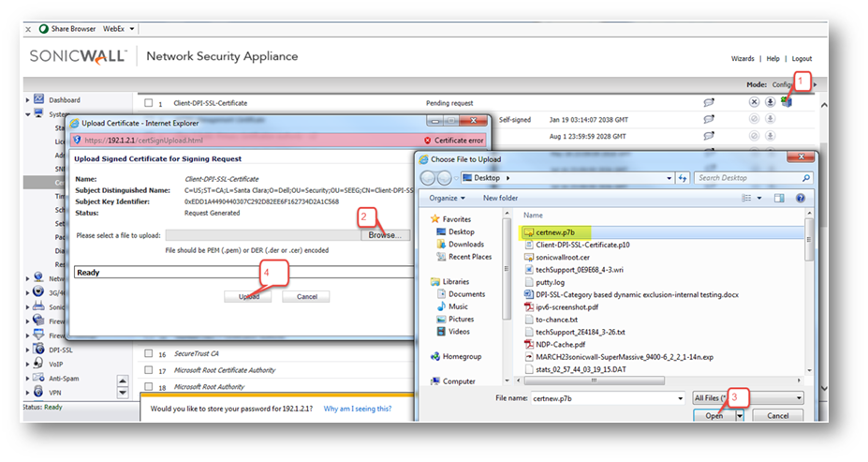The height and width of the screenshot is (462, 868).
Task: Expand the Anti-Spam tree node
Action: (28, 379)
